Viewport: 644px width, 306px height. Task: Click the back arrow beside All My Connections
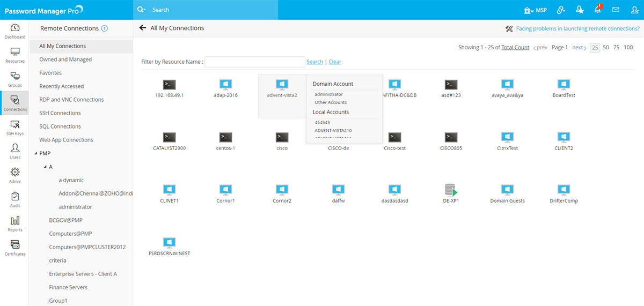(143, 28)
